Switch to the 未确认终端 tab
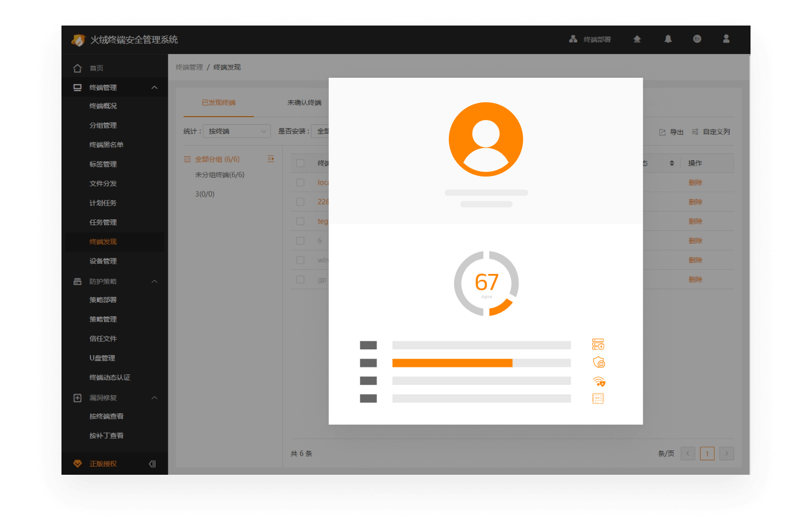 coord(304,103)
